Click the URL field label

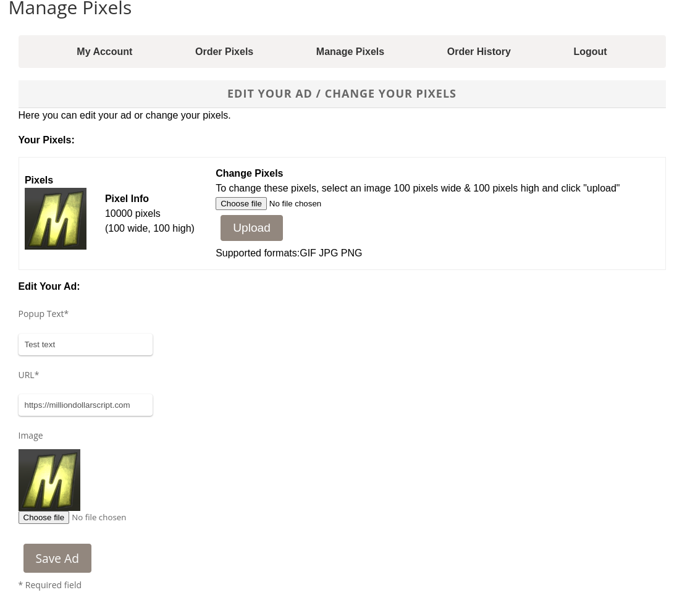point(28,375)
